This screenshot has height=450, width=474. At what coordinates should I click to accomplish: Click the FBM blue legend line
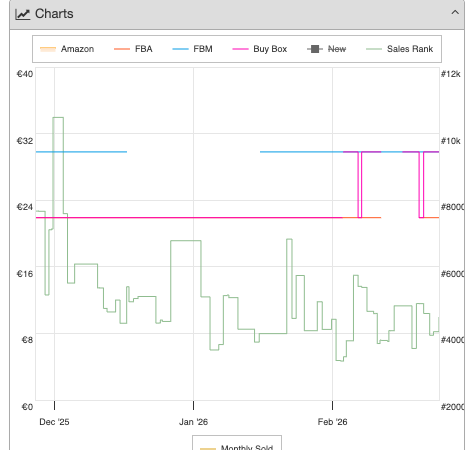coord(180,49)
